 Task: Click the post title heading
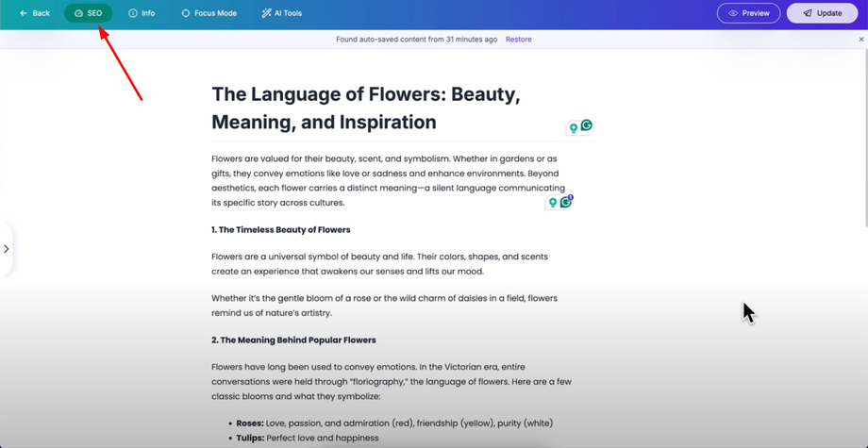pyautogui.click(x=366, y=108)
